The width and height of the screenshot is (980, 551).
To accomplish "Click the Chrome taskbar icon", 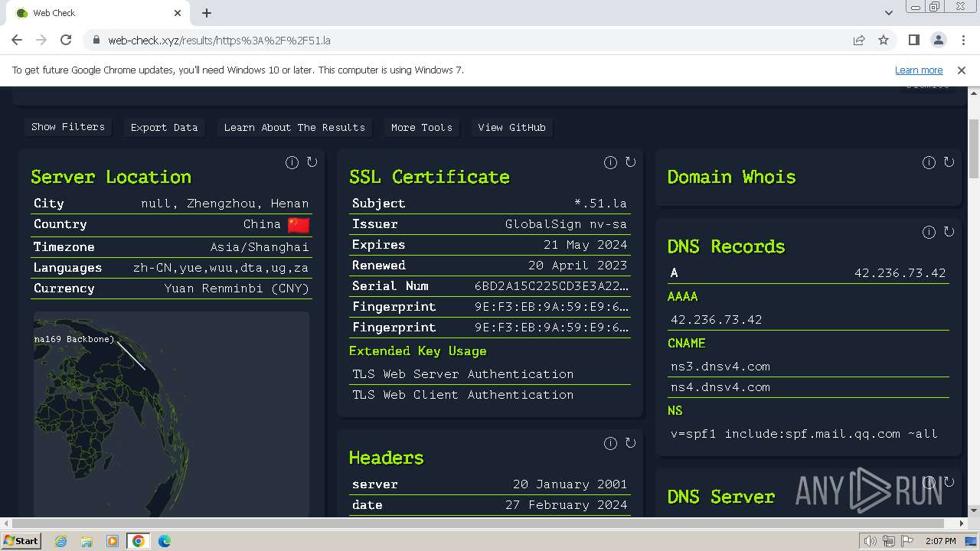I will click(x=138, y=541).
